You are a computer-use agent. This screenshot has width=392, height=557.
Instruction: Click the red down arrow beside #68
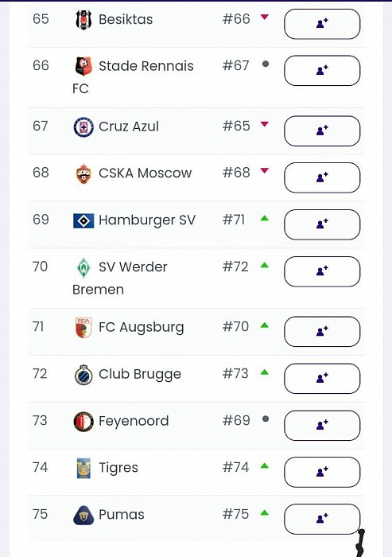[x=265, y=171]
